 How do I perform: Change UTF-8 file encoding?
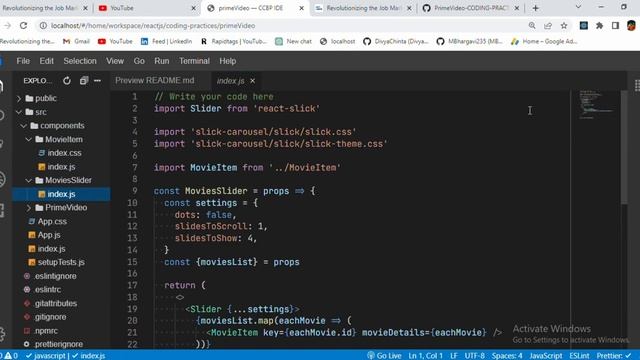(474, 356)
